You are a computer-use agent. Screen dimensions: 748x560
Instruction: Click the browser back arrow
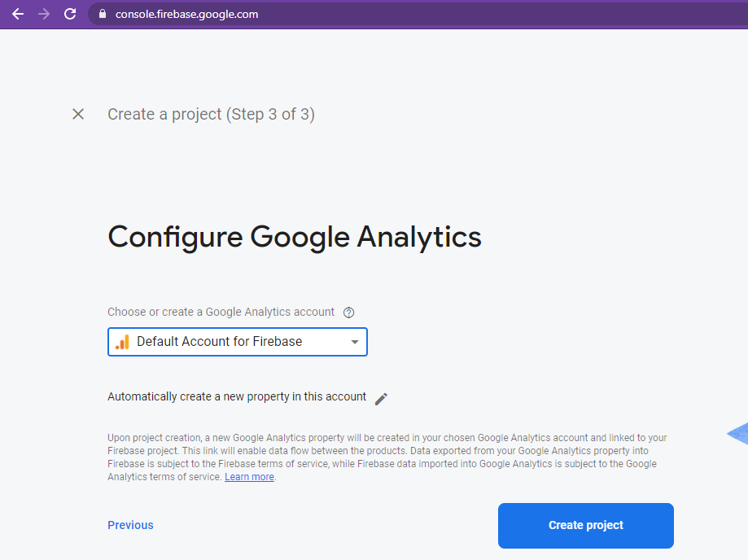coord(18,14)
